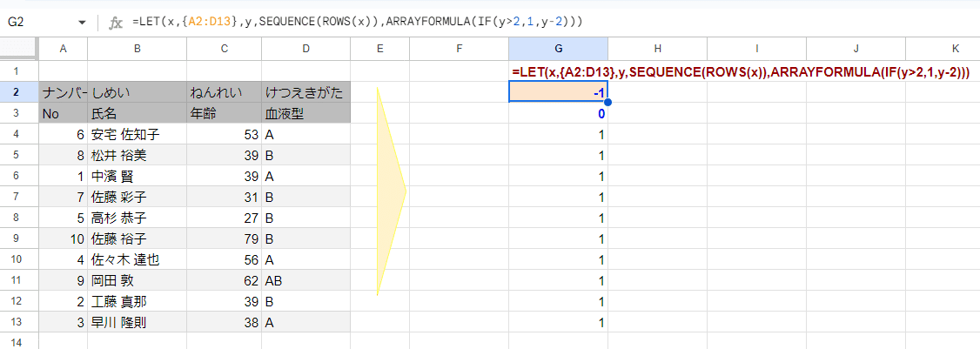This screenshot has height=349, width=980.
Task: Click age cell showing 53
Action: 224,135
